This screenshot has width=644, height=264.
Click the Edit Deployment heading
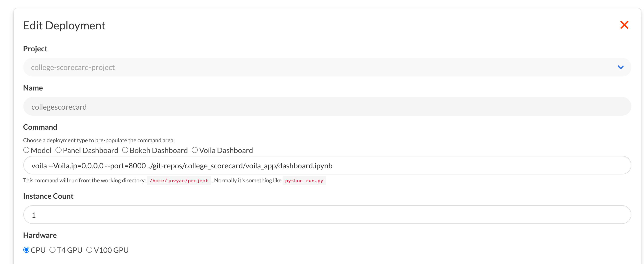pyautogui.click(x=64, y=25)
